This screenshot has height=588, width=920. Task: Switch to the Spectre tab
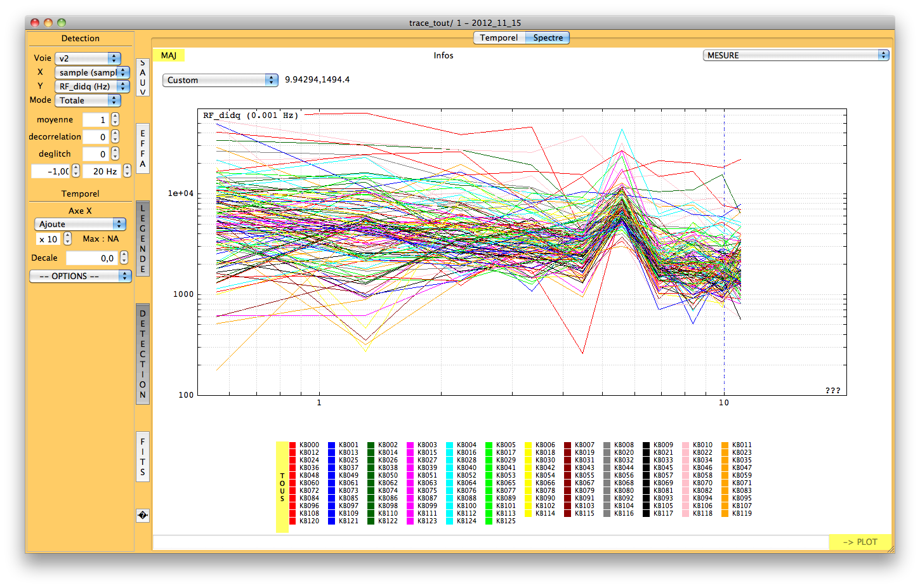[x=548, y=38]
